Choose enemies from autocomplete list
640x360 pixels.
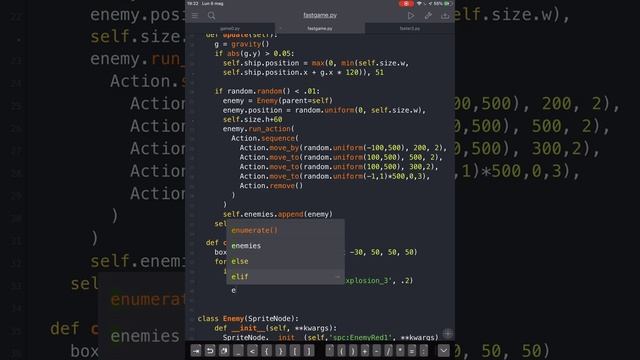click(x=285, y=246)
